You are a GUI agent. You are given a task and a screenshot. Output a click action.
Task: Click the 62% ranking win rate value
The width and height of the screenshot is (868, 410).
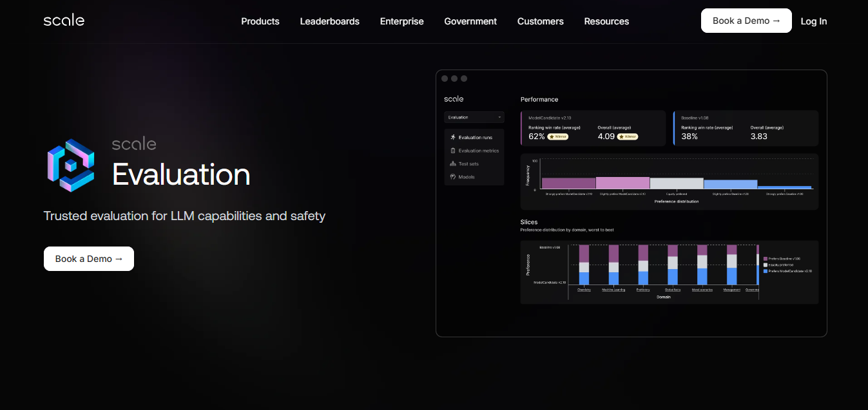click(x=536, y=136)
